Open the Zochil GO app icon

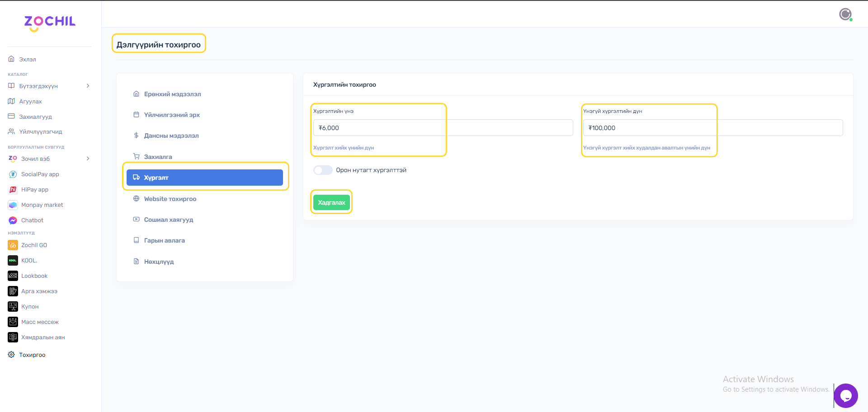coord(13,245)
